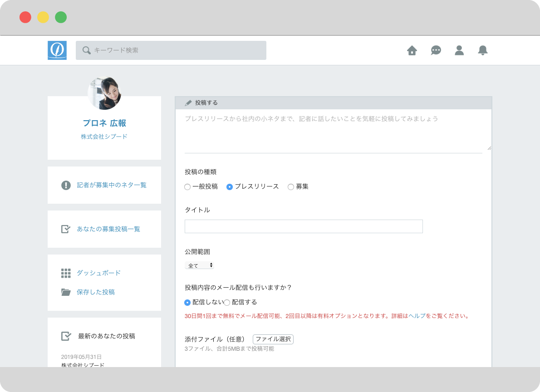The height and width of the screenshot is (392, 540).
Task: Click the exclamation icon in sidebar
Action: (x=66, y=185)
